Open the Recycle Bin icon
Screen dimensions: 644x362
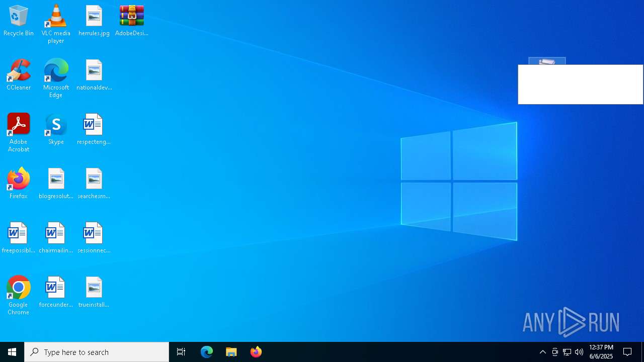(19, 21)
